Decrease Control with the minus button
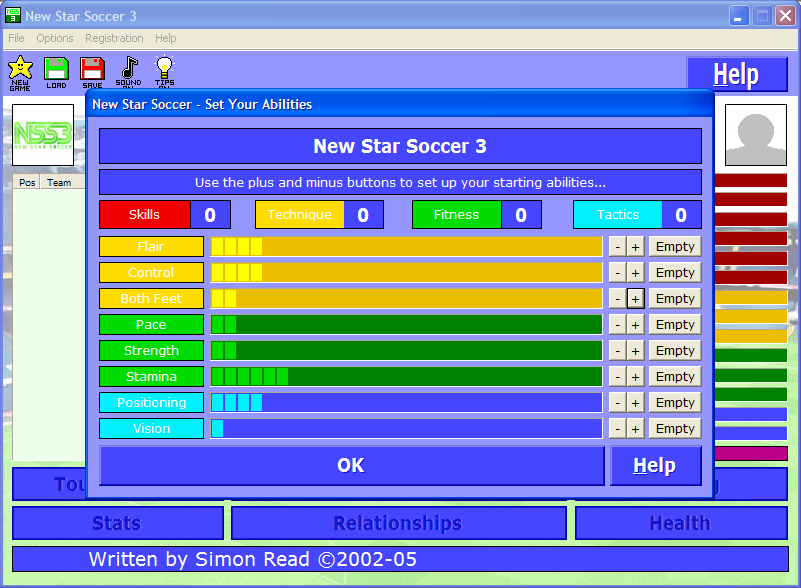The height and width of the screenshot is (588, 801). [x=617, y=273]
